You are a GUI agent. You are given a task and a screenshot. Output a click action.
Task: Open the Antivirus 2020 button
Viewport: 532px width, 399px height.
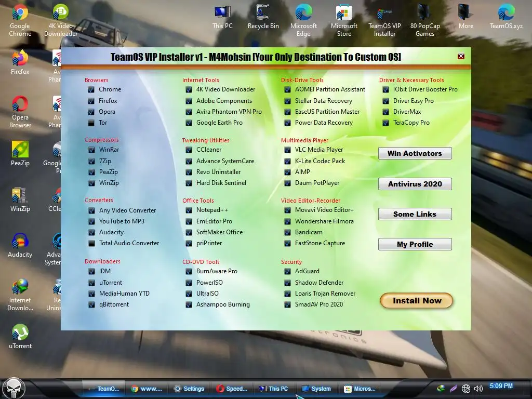[415, 184]
